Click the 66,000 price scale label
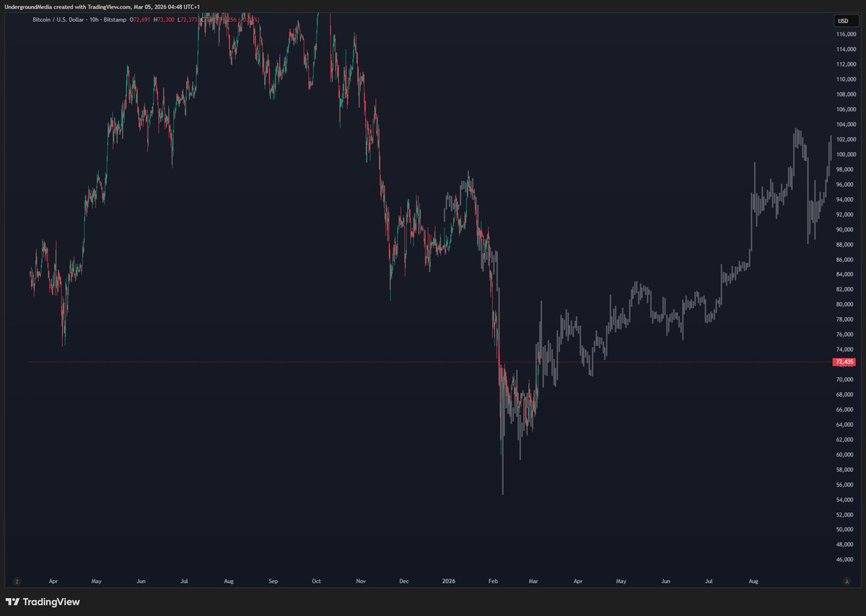 tap(846, 409)
